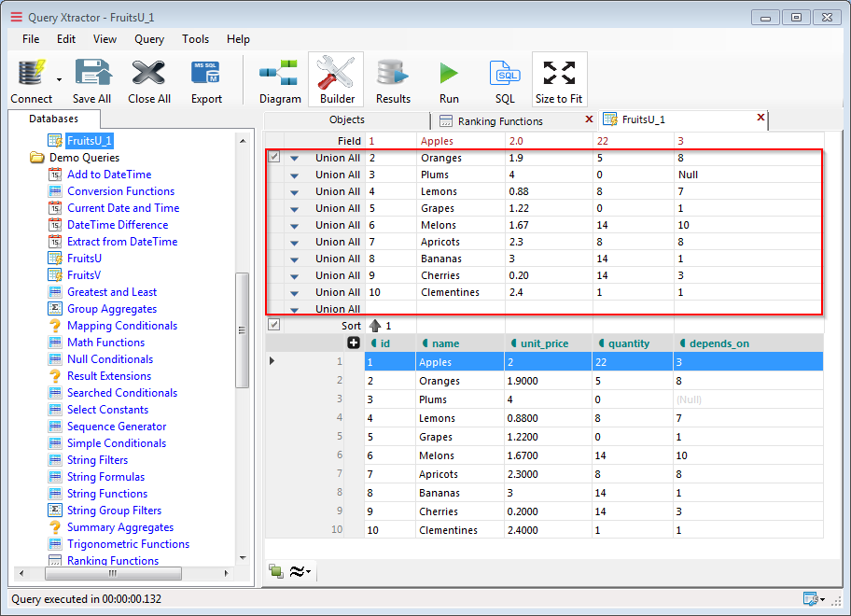Viewport: 851px width, 616px height.
Task: Open the Connect button dropdown arrow
Action: coord(59,80)
